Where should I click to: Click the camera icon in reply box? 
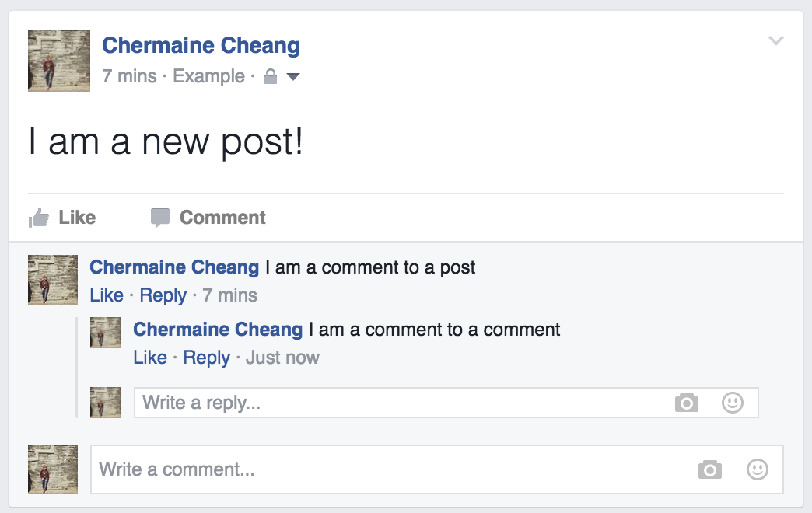pyautogui.click(x=687, y=403)
